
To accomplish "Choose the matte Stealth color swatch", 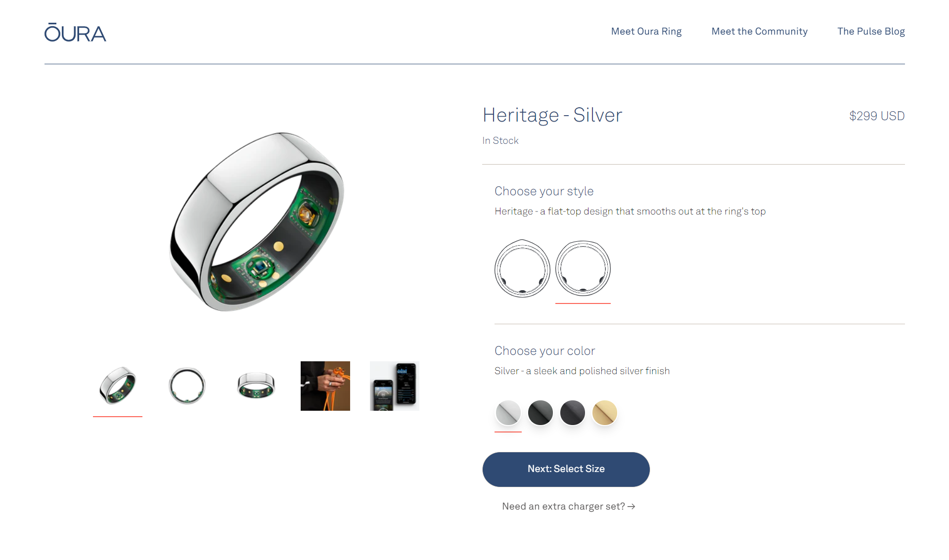I will tap(572, 413).
